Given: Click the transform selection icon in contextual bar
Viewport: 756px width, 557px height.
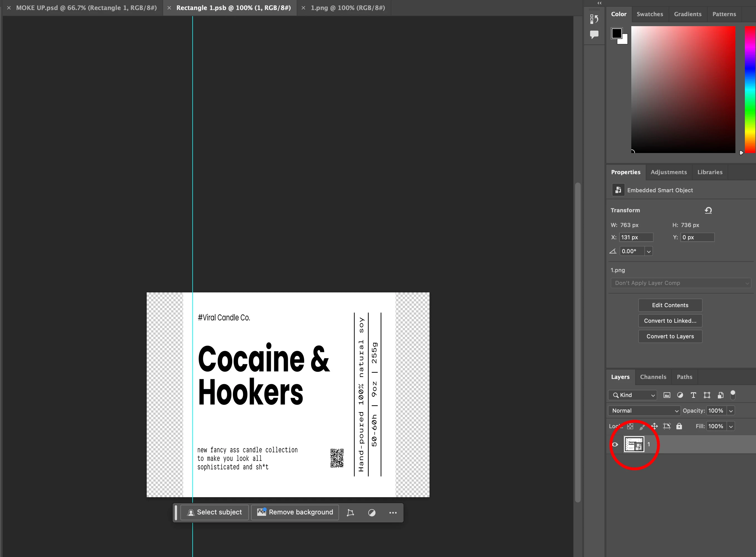Looking at the screenshot, I should (350, 512).
